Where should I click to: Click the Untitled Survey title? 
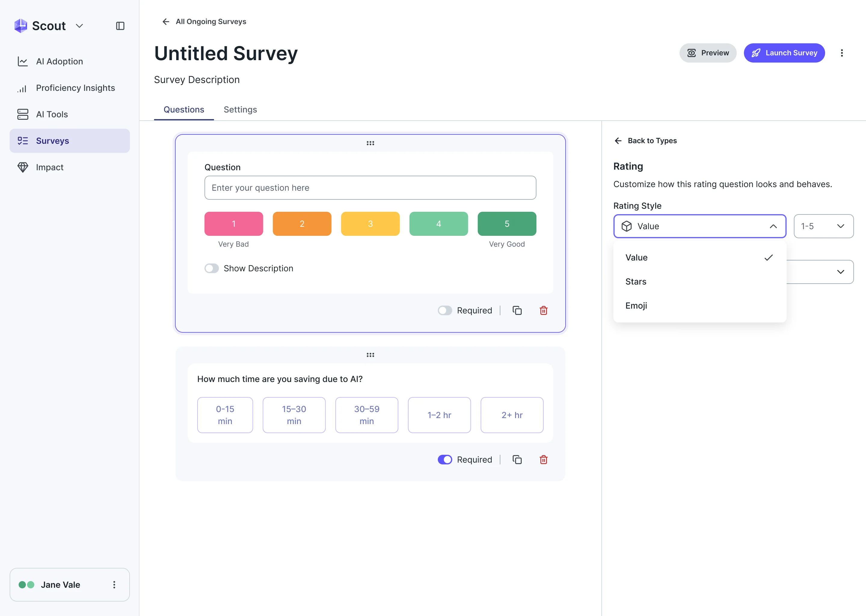click(226, 53)
